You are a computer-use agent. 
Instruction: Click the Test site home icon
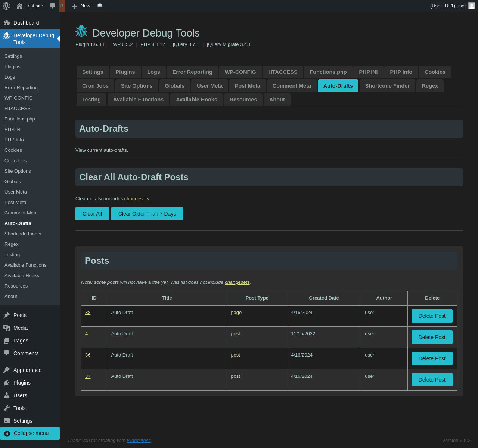click(19, 6)
